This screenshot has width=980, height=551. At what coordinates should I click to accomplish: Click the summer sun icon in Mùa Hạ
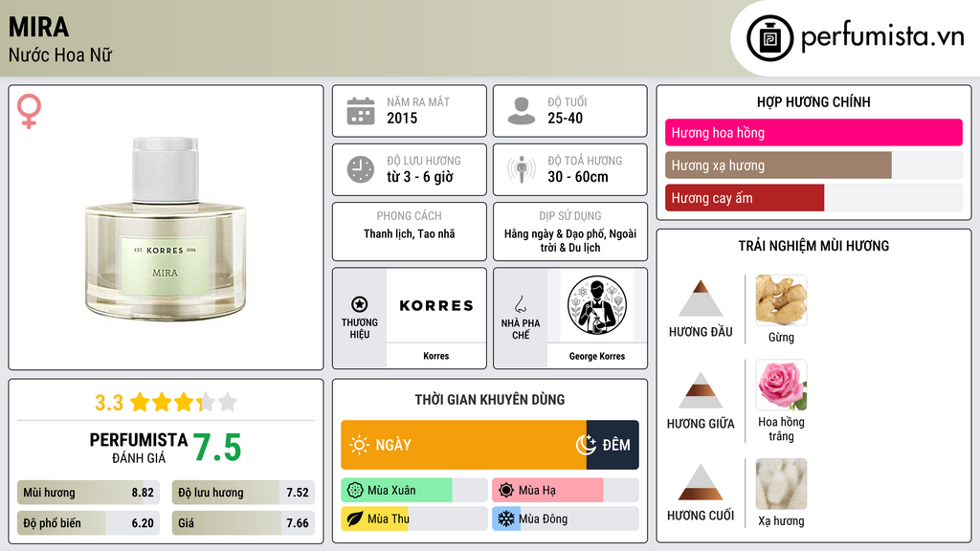pyautogui.click(x=506, y=491)
